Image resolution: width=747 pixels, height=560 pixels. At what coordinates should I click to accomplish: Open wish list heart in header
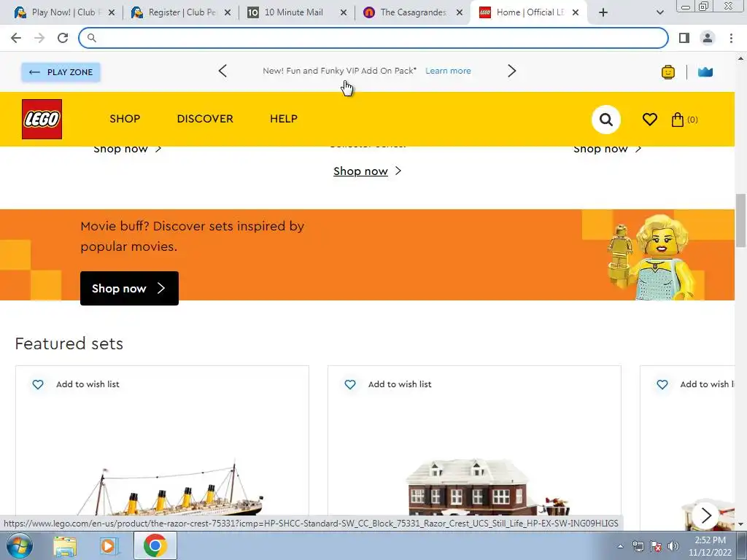pyautogui.click(x=649, y=119)
